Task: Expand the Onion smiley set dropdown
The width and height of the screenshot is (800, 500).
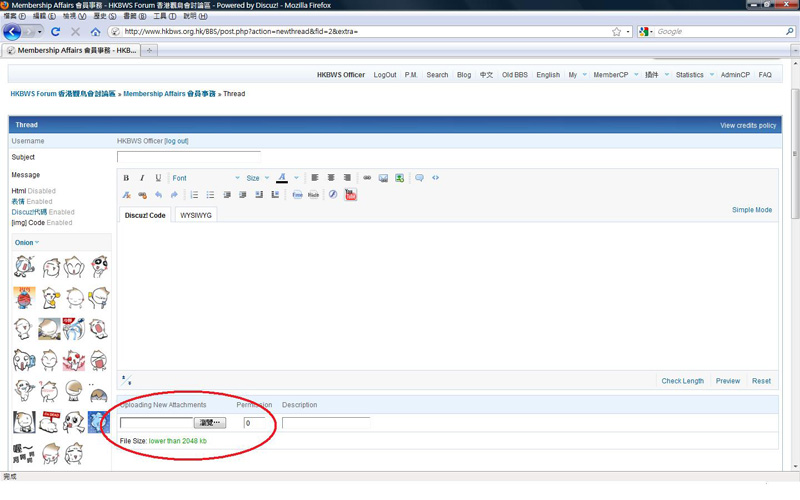Action: click(x=27, y=242)
